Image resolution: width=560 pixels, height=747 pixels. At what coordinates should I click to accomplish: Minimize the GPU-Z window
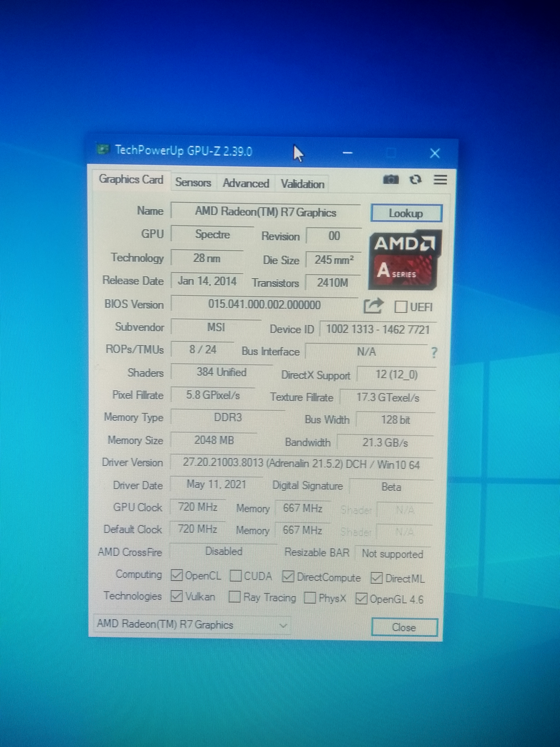point(347,153)
